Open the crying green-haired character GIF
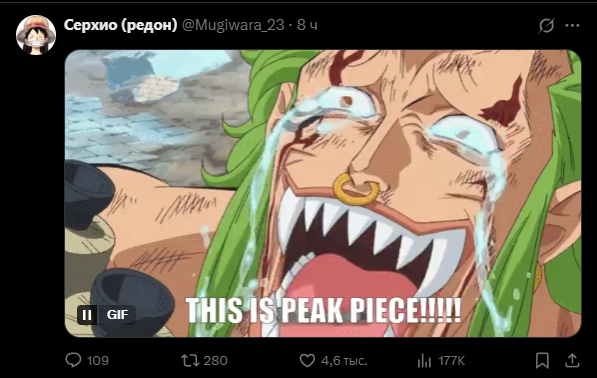This screenshot has width=597, height=378. 323,193
